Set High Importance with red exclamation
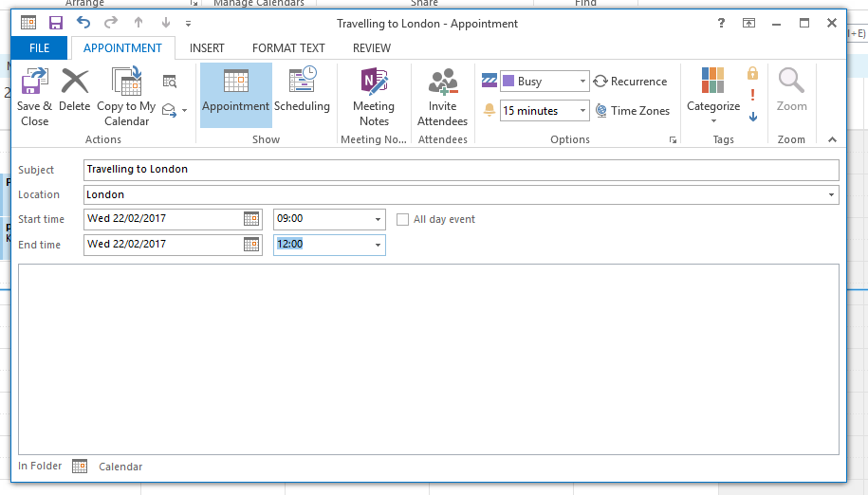The image size is (868, 495). pyautogui.click(x=752, y=95)
